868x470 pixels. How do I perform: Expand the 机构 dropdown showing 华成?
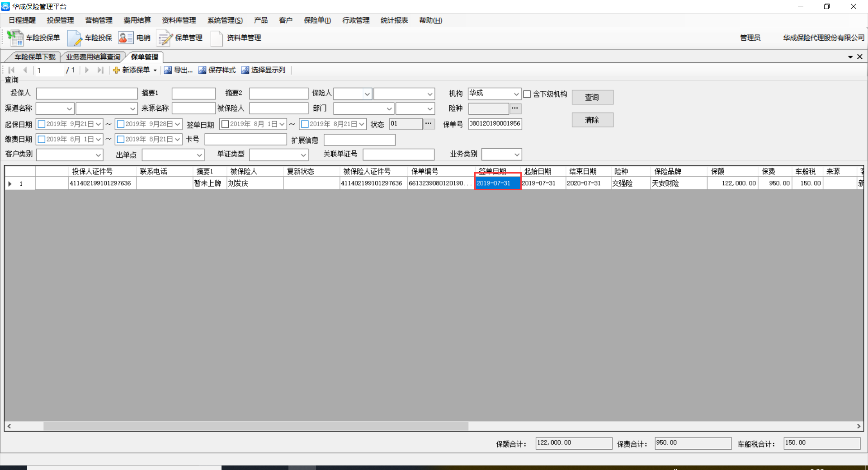(516, 94)
